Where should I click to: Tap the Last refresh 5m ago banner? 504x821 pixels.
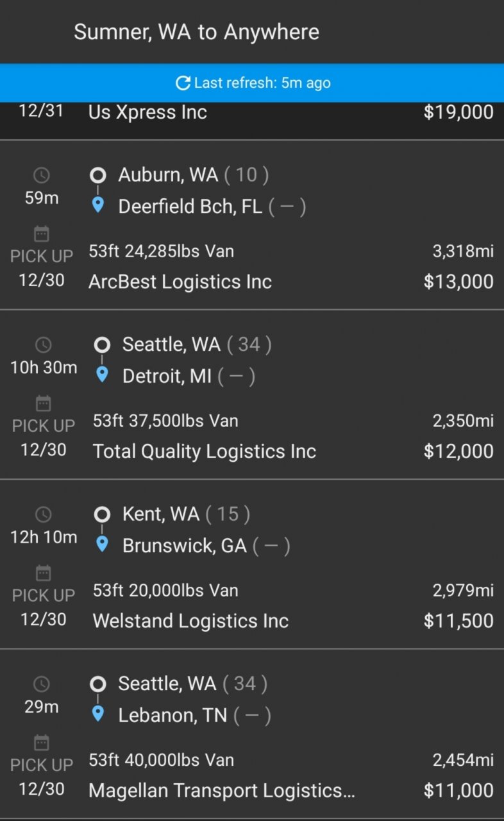click(252, 83)
